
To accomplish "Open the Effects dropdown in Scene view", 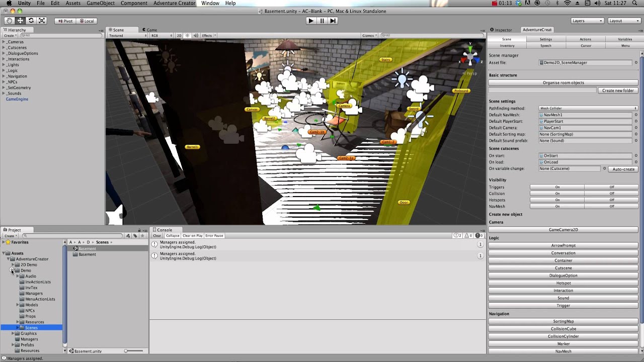I will [208, 36].
